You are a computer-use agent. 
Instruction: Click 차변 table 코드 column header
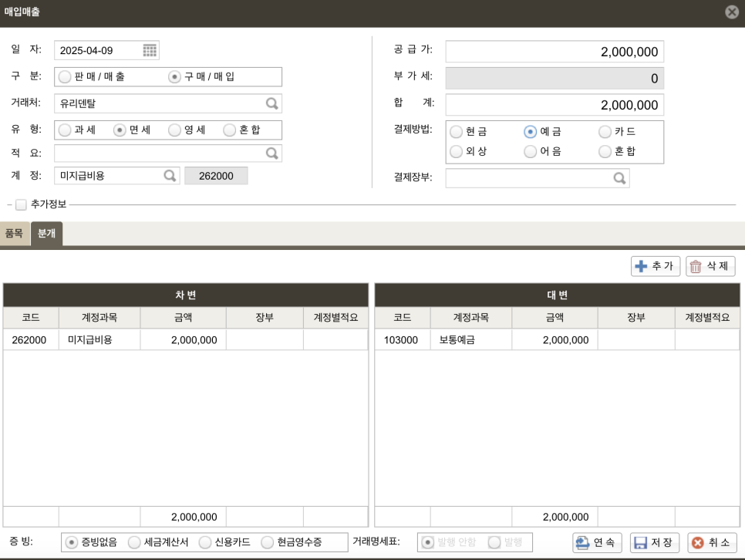[31, 318]
